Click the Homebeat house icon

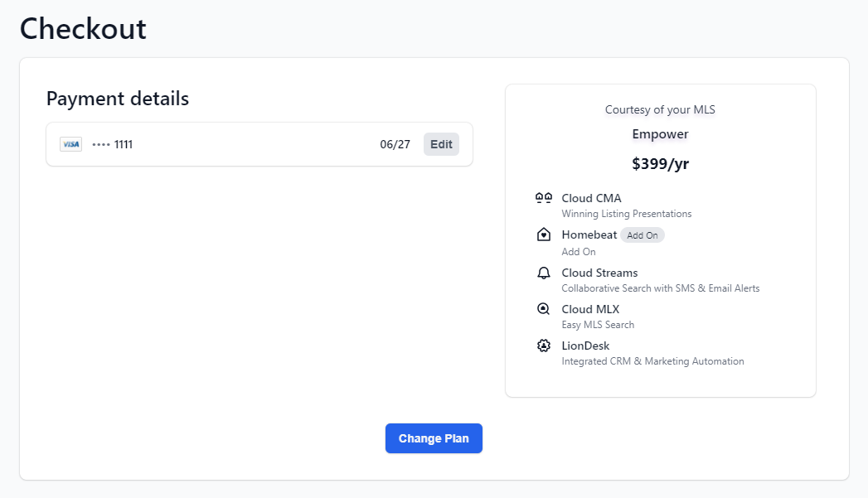pyautogui.click(x=543, y=234)
